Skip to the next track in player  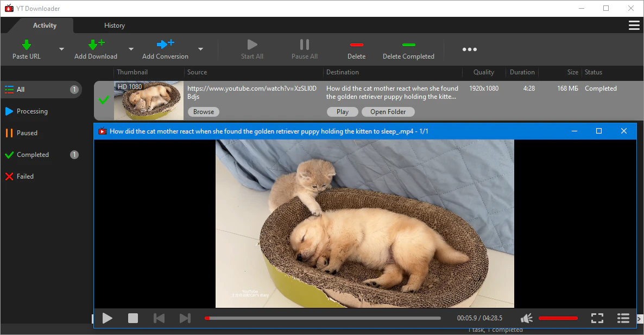coord(185,318)
